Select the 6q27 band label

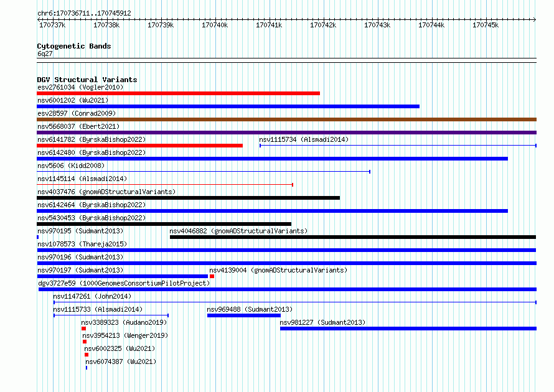point(45,54)
